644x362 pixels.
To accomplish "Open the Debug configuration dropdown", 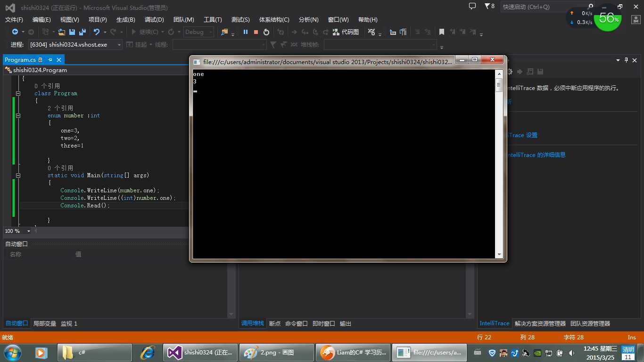I will (198, 32).
